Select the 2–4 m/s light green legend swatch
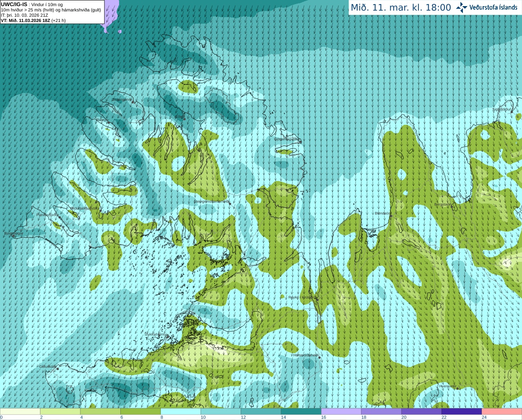This screenshot has width=522, height=420. [x=60, y=411]
